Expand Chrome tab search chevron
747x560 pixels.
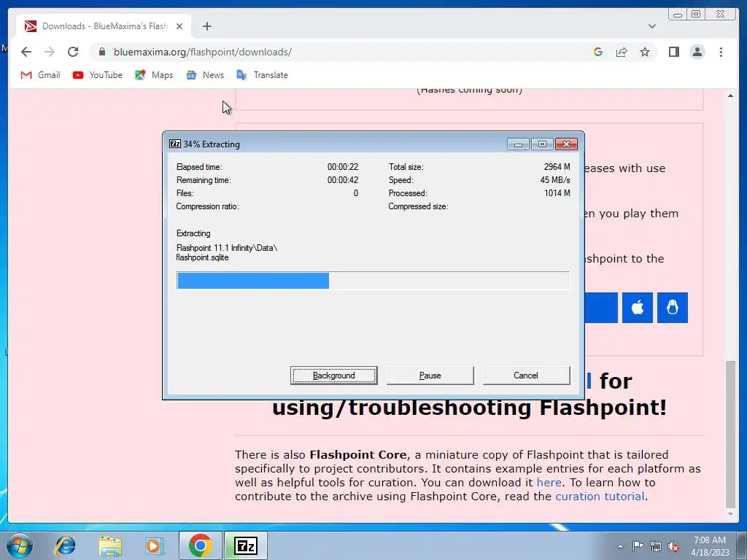(651, 26)
